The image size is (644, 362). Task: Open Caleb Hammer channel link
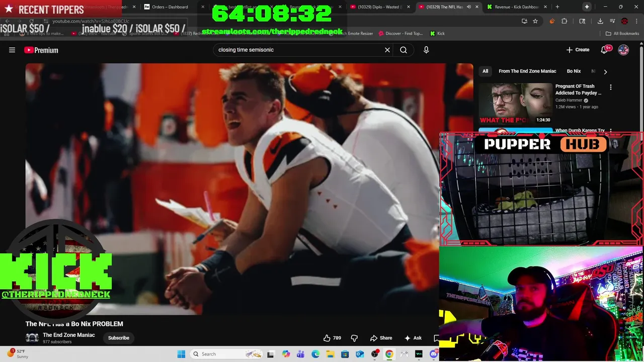tap(569, 100)
